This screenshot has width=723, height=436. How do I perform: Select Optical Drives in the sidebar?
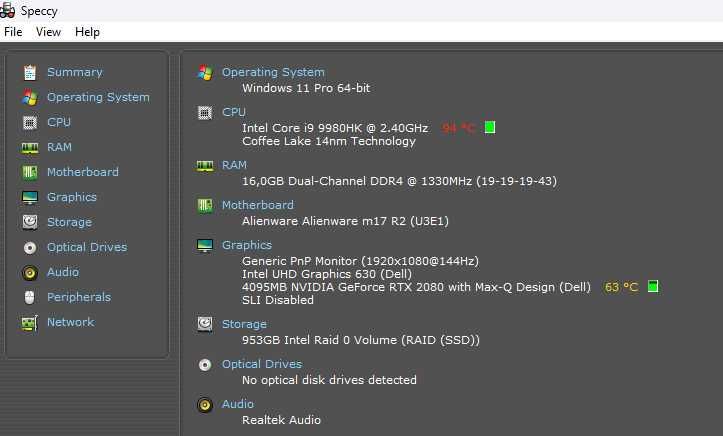pos(87,247)
